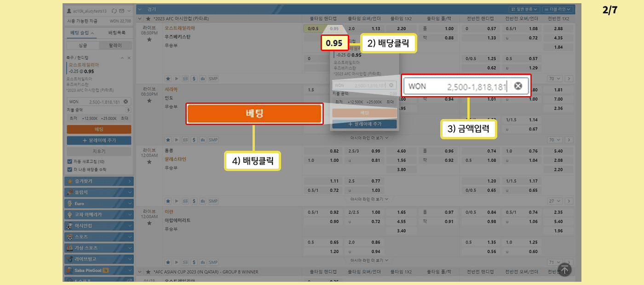
Task: Click the dollar icon under 홍콩 match
Action: click(x=194, y=201)
